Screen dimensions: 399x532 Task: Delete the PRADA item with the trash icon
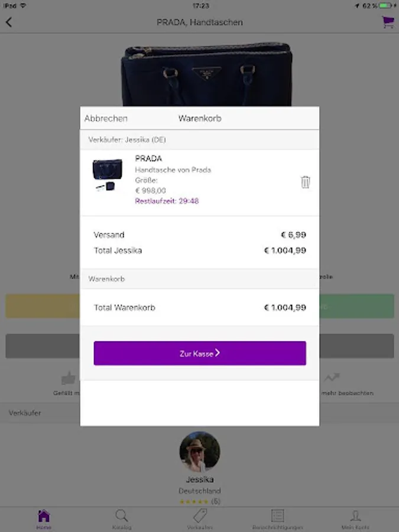click(306, 182)
